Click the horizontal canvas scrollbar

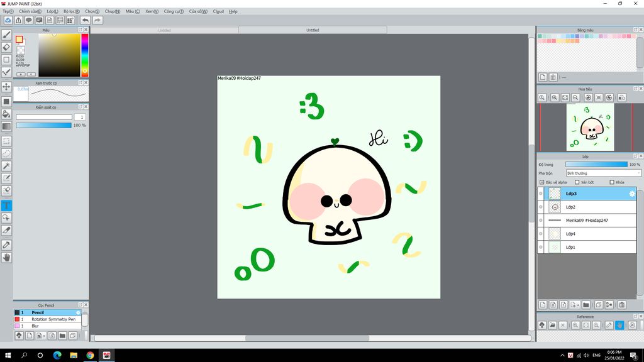click(x=307, y=338)
